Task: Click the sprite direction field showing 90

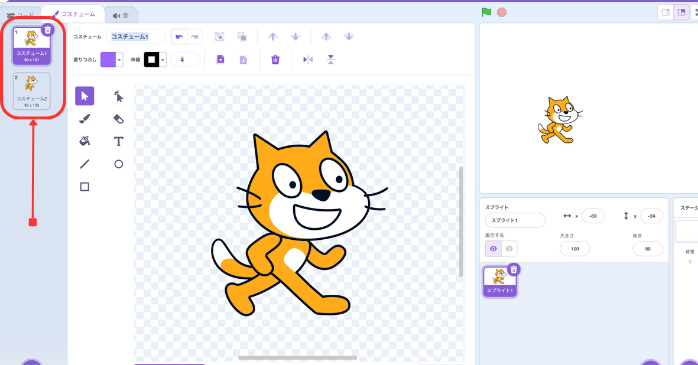Action: click(x=648, y=249)
